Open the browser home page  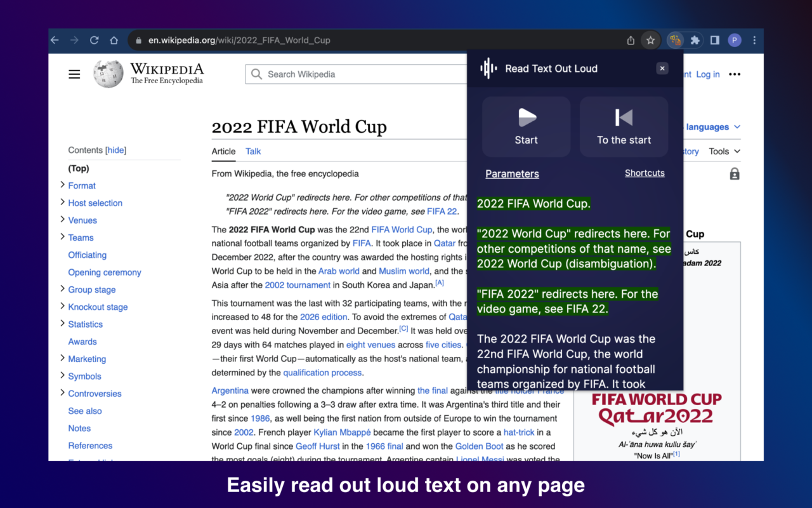(x=114, y=40)
